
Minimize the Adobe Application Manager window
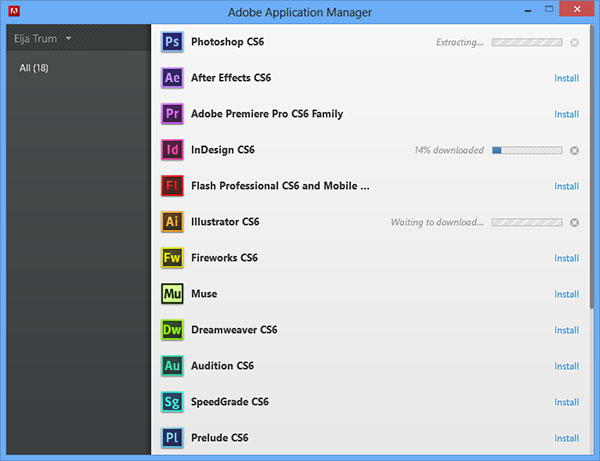528,10
